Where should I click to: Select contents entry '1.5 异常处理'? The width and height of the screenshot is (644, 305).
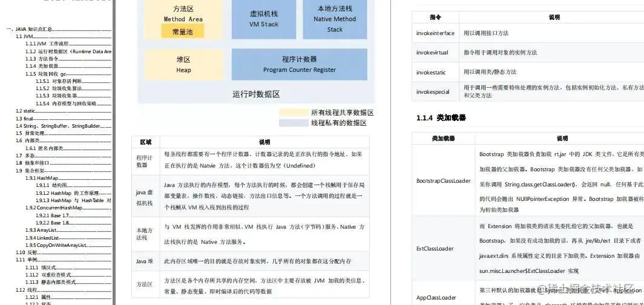pos(64,133)
